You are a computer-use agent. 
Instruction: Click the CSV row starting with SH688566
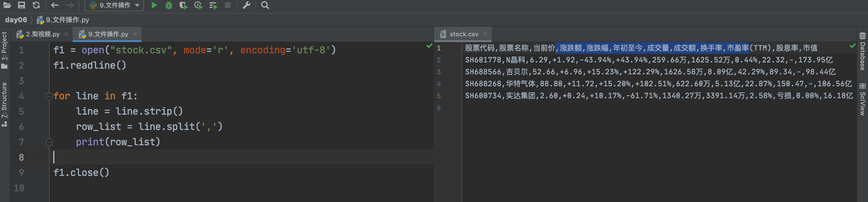point(650,72)
